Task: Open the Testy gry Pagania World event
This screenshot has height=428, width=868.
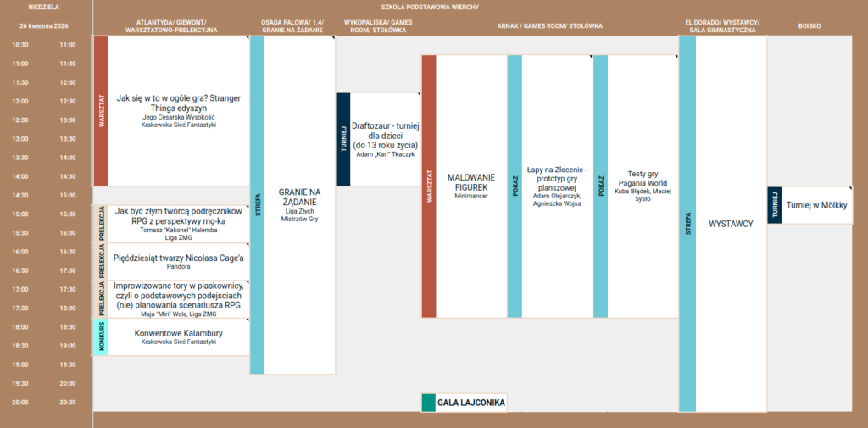Action: tap(642, 186)
